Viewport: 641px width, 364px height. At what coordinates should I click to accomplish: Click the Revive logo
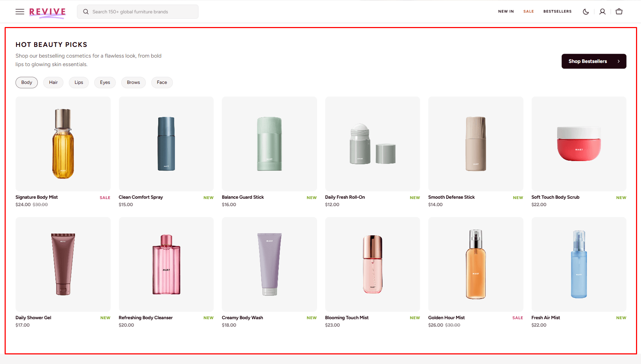[47, 12]
